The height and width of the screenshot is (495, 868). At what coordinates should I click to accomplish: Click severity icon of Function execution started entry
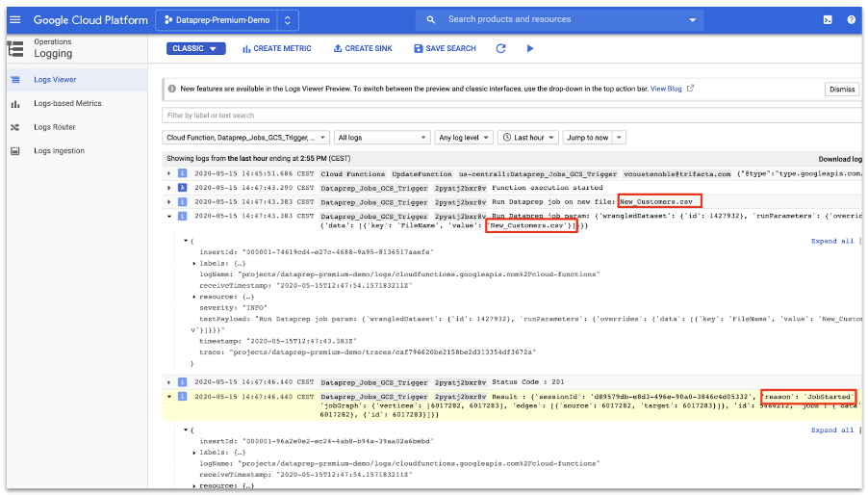click(182, 188)
